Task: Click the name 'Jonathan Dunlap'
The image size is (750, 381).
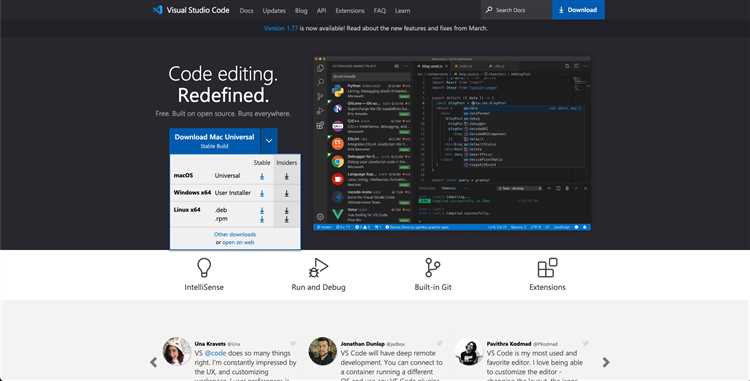Action: pos(362,344)
